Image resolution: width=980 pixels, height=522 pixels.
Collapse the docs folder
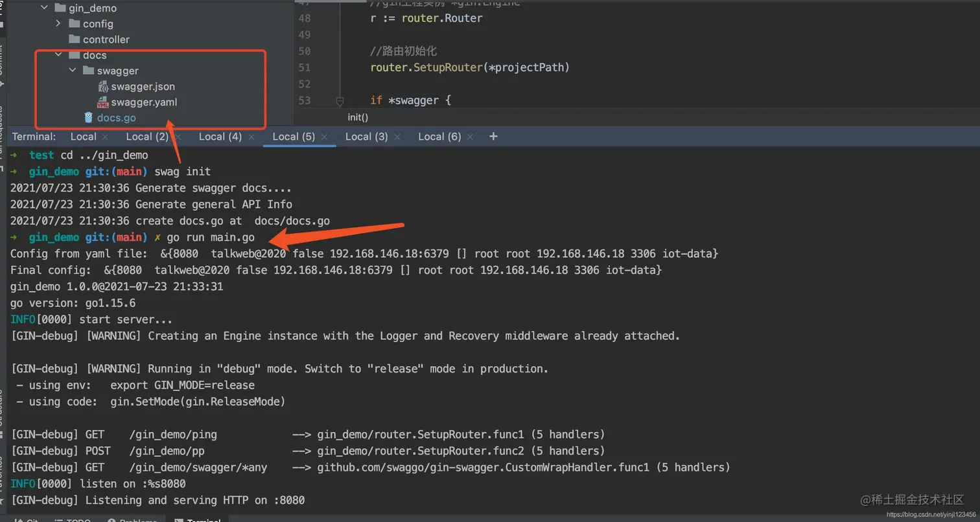click(58, 55)
